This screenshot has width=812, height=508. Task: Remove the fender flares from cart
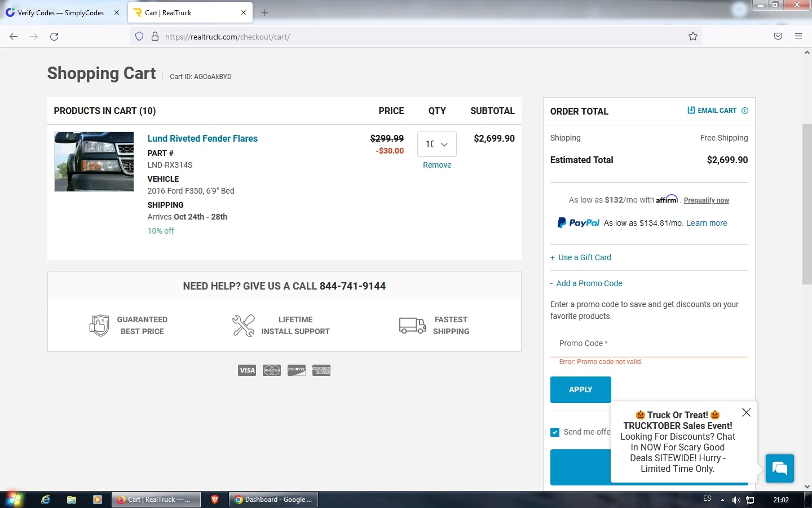pyautogui.click(x=437, y=165)
